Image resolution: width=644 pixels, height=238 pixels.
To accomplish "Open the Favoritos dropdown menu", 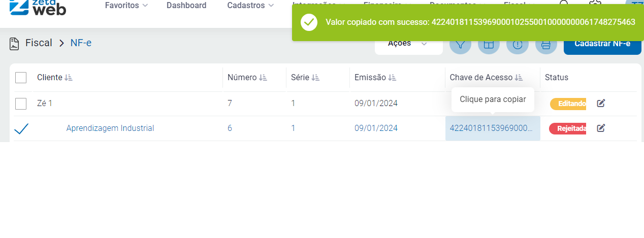I will 126,6.
